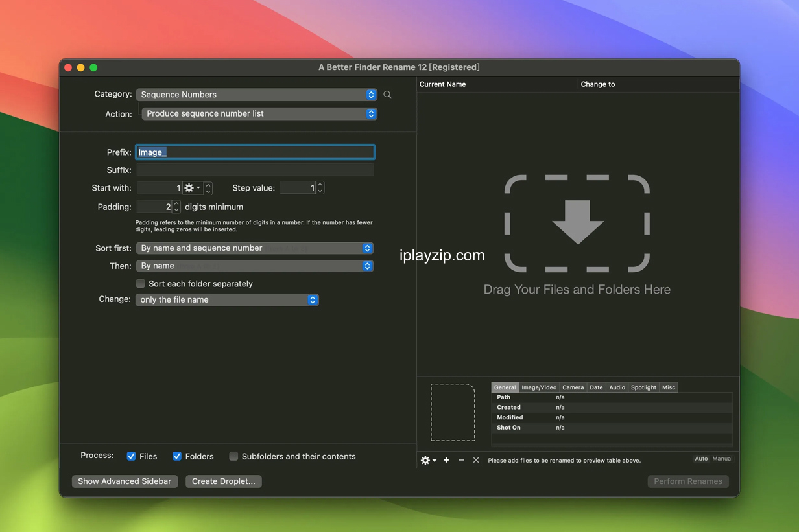
Task: Click Show Advanced Sidebar button
Action: [x=125, y=481]
